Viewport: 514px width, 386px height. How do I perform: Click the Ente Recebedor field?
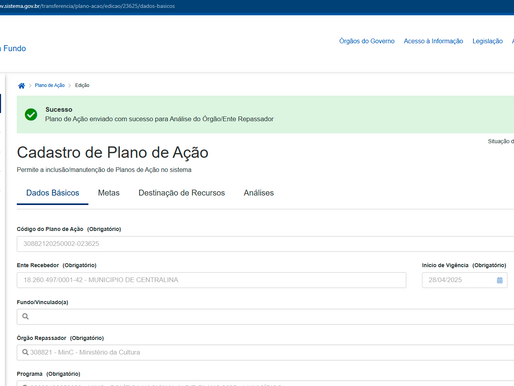point(212,280)
